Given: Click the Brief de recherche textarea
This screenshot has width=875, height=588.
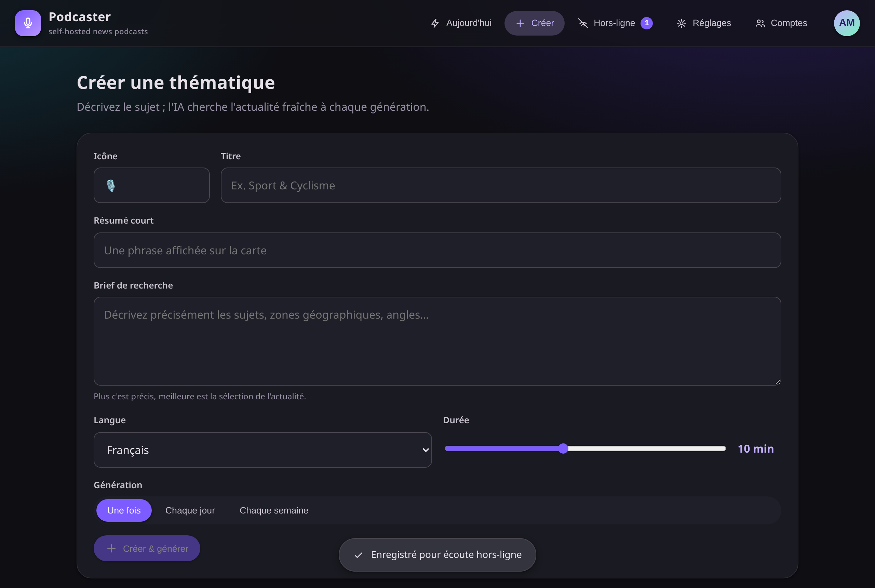Looking at the screenshot, I should click(x=437, y=341).
